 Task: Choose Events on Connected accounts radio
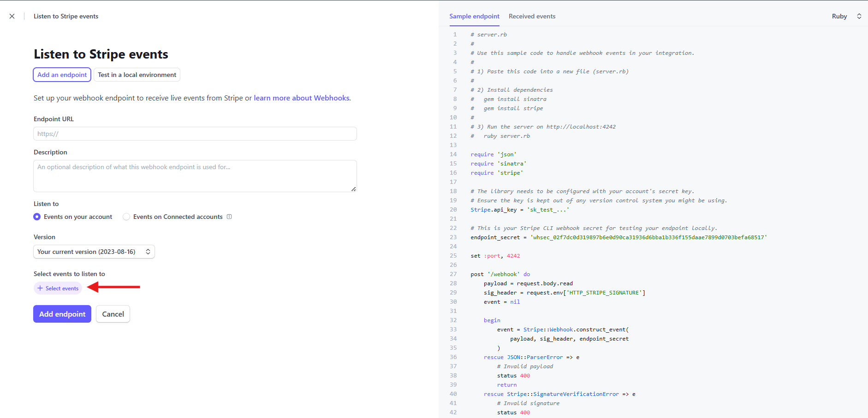click(126, 217)
